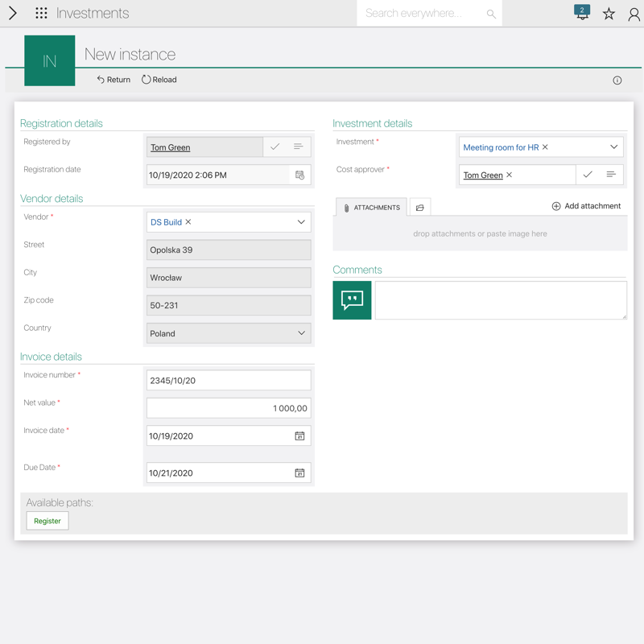Click checkmark beside Cost approver field

[588, 175]
